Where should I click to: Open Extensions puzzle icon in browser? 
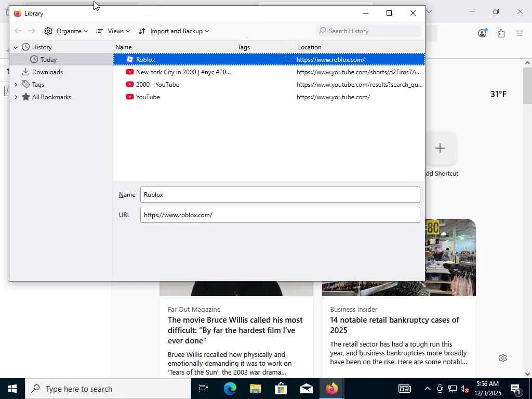tap(501, 33)
